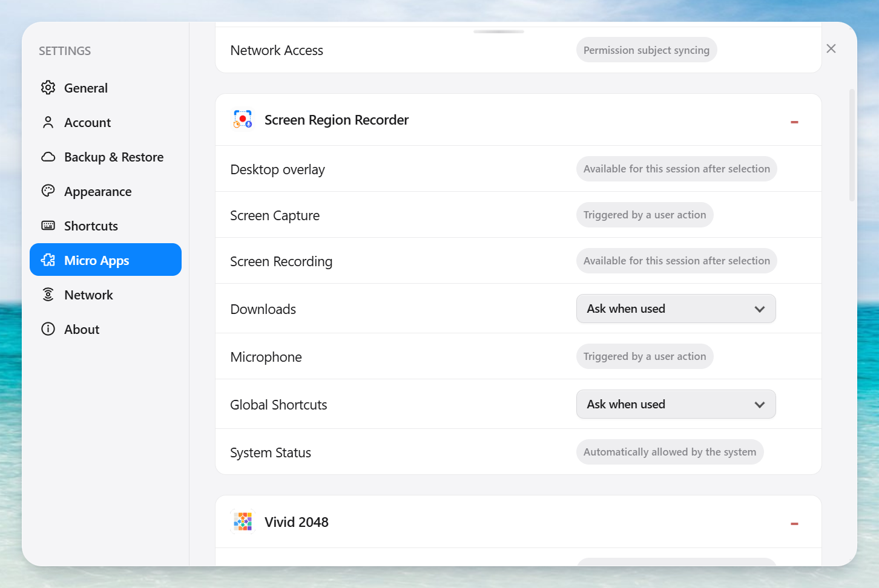Click Desktop overlay's 'Available for this session' badge
The width and height of the screenshot is (879, 588).
[x=676, y=169]
